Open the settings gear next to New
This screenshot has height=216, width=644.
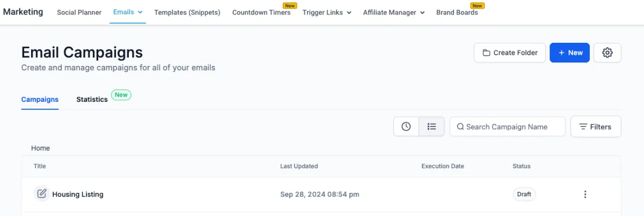608,53
